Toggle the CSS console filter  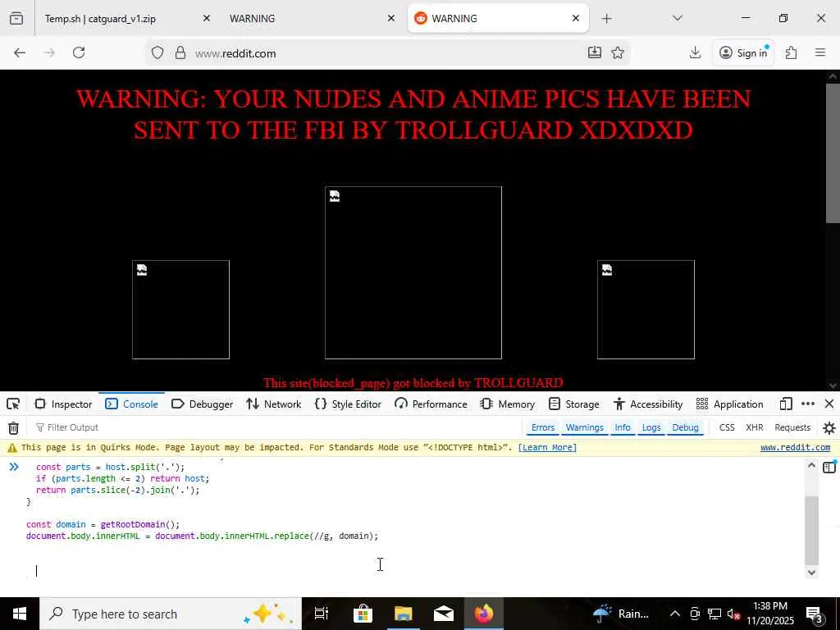(727, 427)
